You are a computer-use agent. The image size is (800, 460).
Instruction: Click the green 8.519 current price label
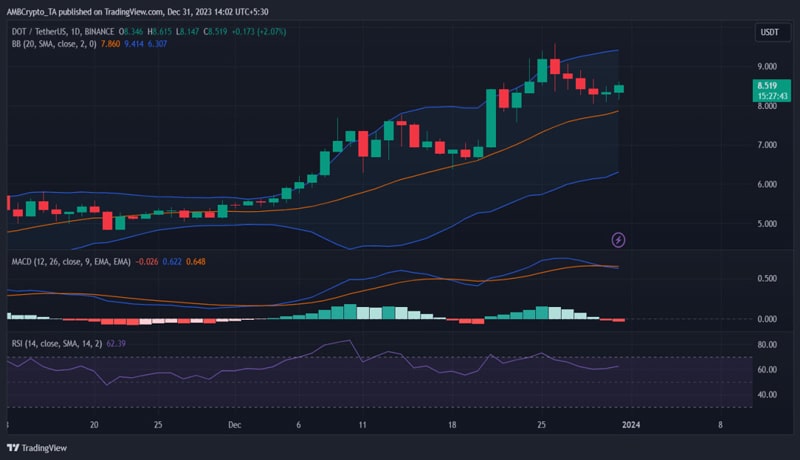(x=768, y=86)
